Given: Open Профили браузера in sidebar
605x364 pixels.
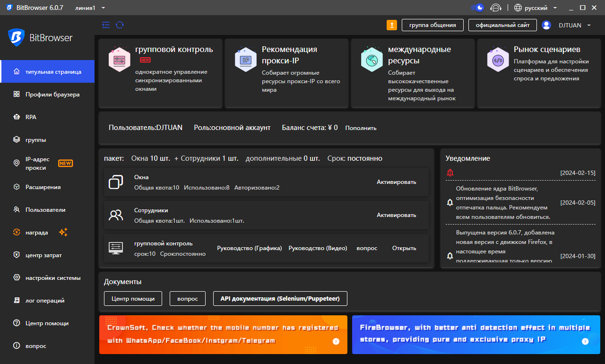Looking at the screenshot, I should click(x=47, y=95).
